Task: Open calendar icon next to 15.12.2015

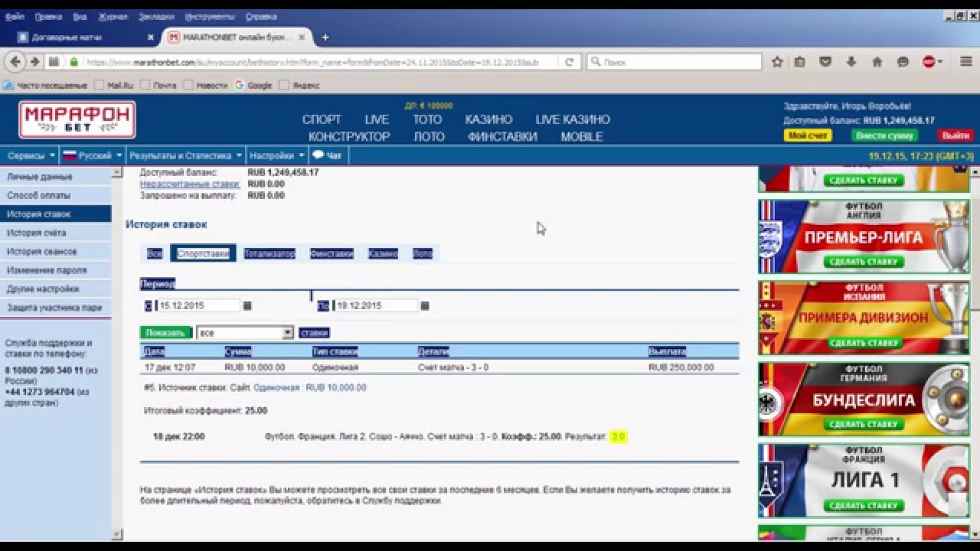Action: (247, 305)
